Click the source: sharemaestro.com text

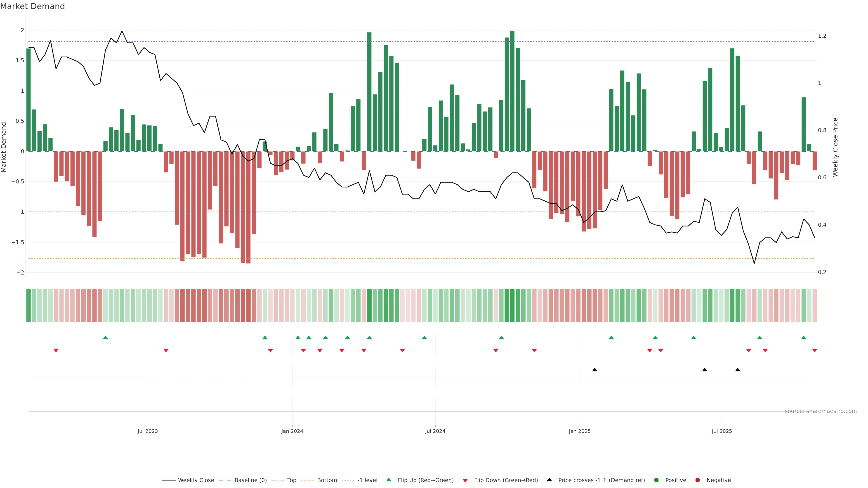(821, 411)
